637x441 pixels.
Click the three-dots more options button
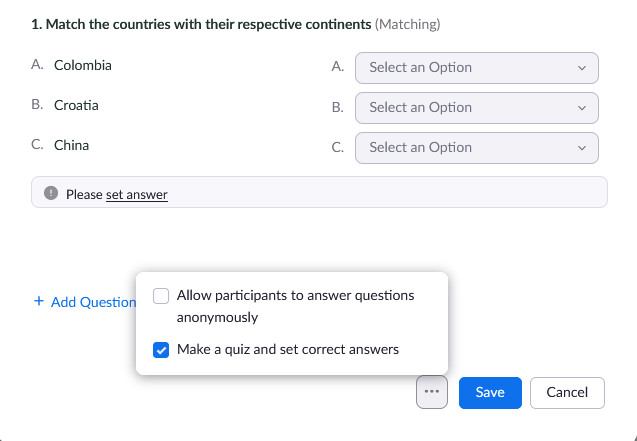tap(431, 393)
